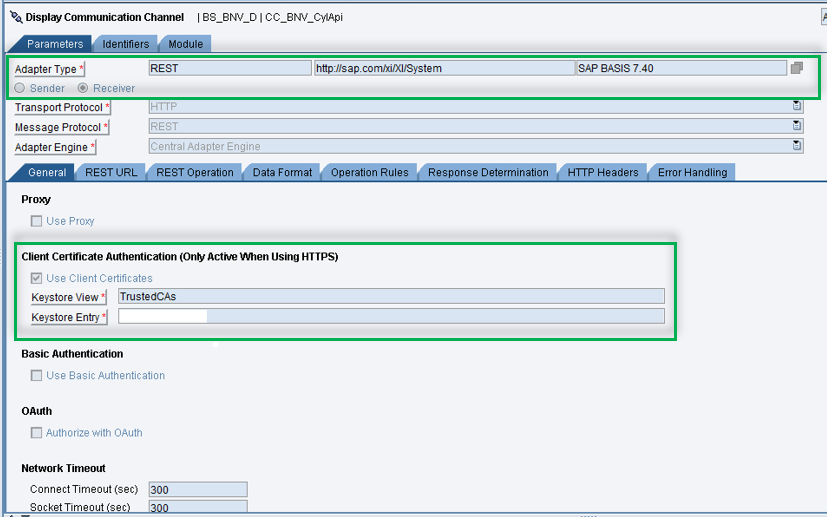Click the Keystore View TrustedCAs field
This screenshot has height=517, width=827.
pyautogui.click(x=391, y=296)
